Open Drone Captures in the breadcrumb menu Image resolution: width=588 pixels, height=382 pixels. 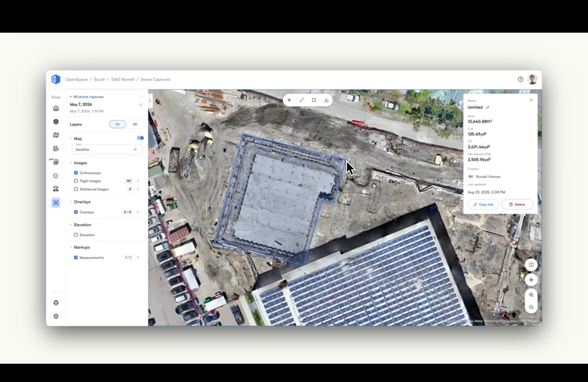click(x=155, y=79)
